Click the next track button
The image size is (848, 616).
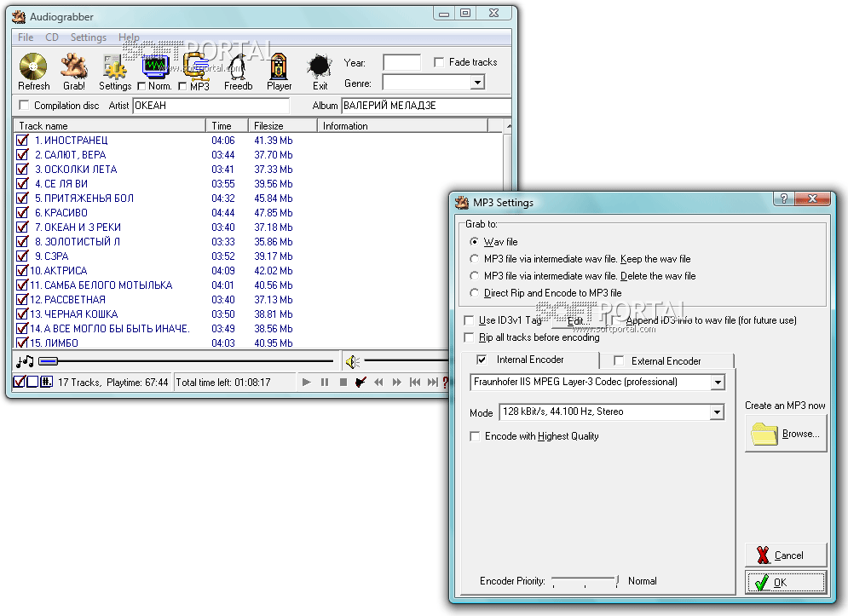tap(433, 383)
